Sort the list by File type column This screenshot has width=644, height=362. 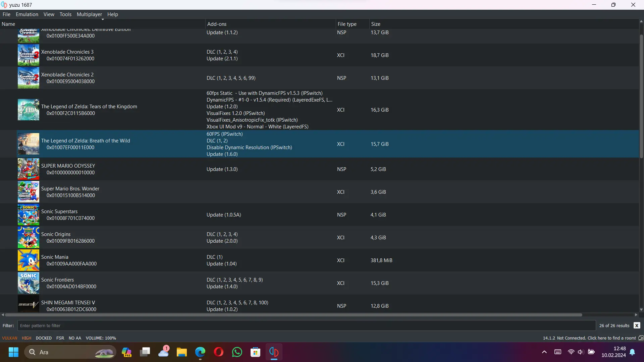point(353,24)
